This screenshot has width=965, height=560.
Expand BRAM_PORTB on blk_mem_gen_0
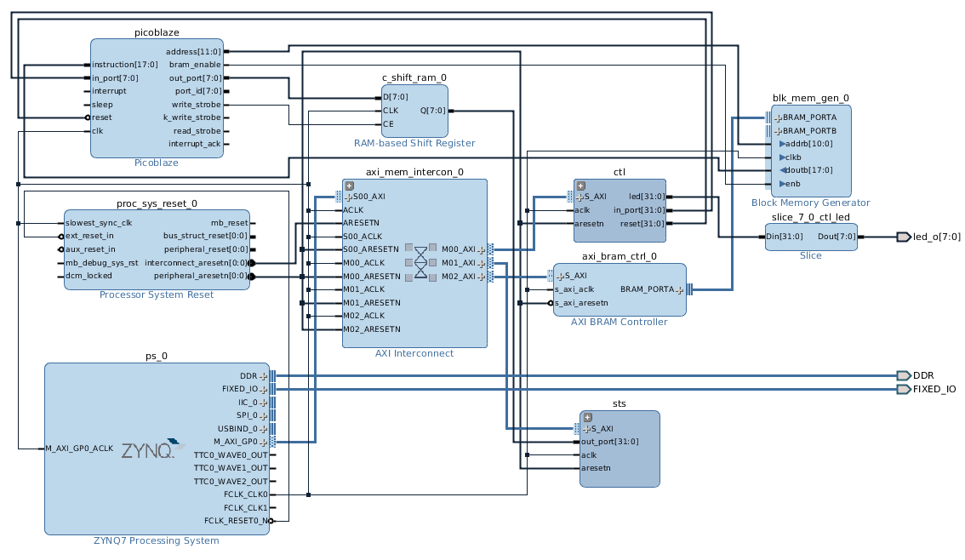pyautogui.click(x=778, y=131)
